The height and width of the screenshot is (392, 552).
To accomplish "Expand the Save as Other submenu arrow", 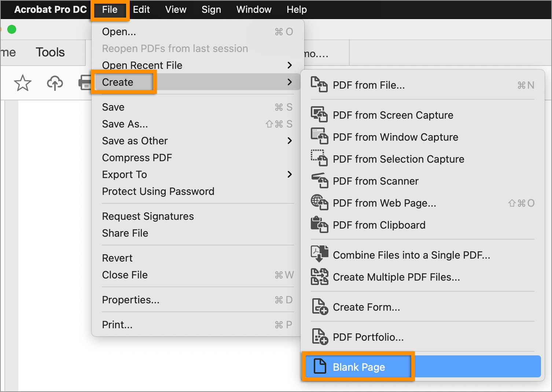I will [290, 141].
